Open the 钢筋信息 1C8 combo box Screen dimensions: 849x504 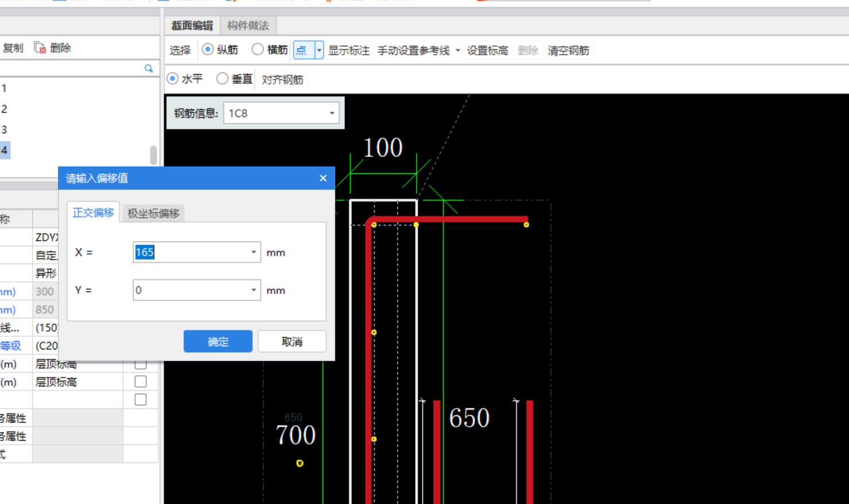click(x=281, y=113)
